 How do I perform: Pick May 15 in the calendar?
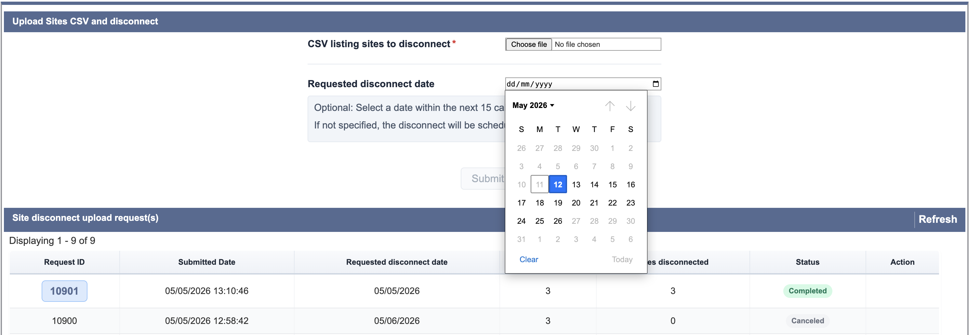coord(613,184)
